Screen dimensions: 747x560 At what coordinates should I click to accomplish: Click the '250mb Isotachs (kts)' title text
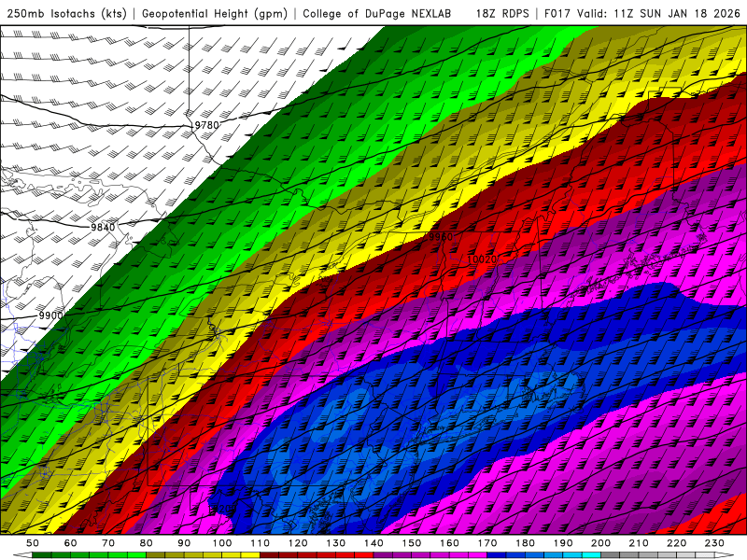pyautogui.click(x=66, y=13)
